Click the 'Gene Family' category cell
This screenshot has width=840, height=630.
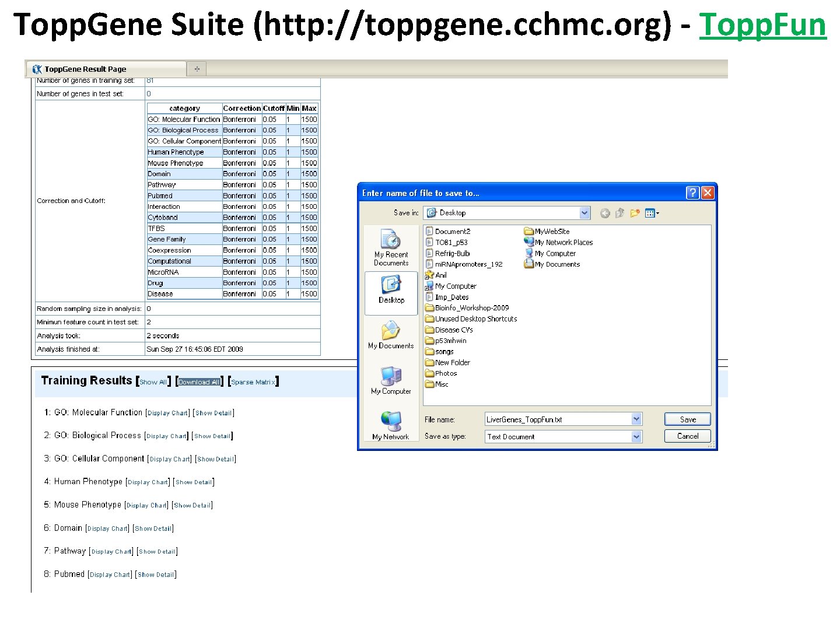click(184, 239)
